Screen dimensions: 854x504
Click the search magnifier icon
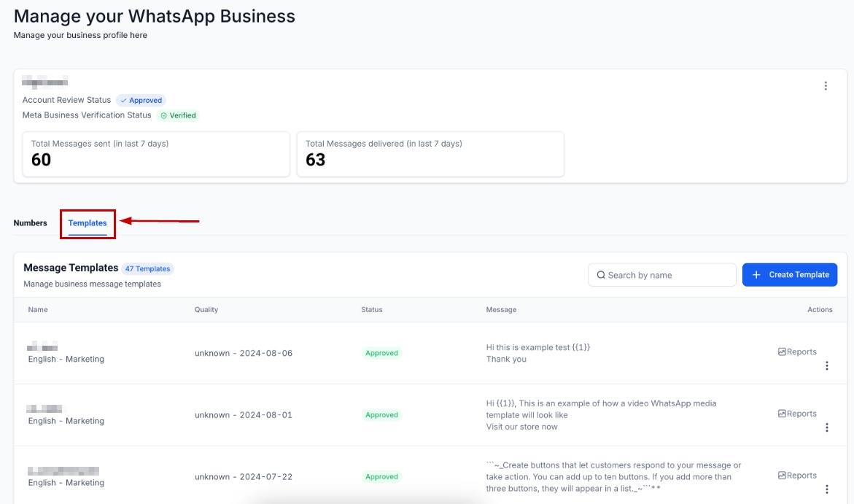coord(601,275)
